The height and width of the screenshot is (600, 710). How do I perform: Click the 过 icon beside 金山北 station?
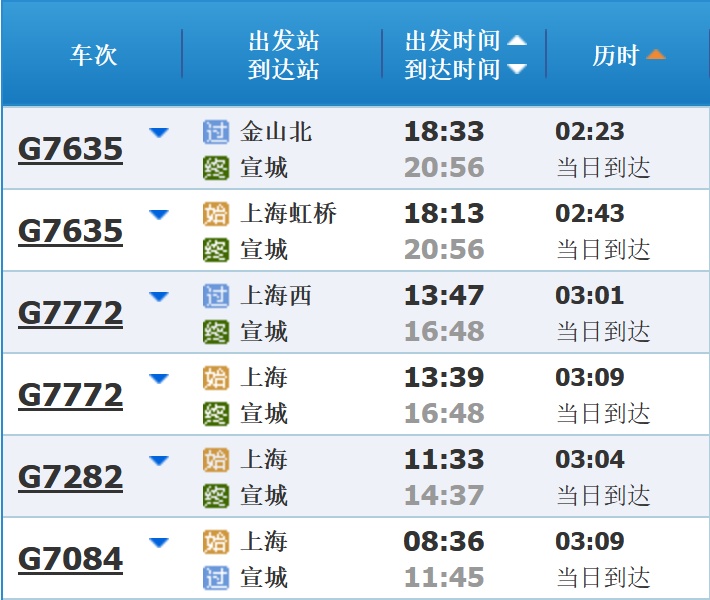coord(215,132)
